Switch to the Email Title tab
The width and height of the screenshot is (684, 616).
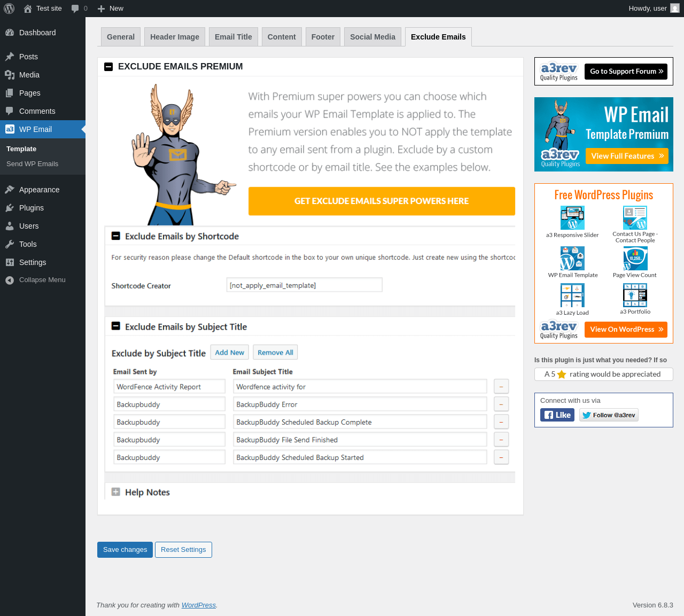point(234,37)
